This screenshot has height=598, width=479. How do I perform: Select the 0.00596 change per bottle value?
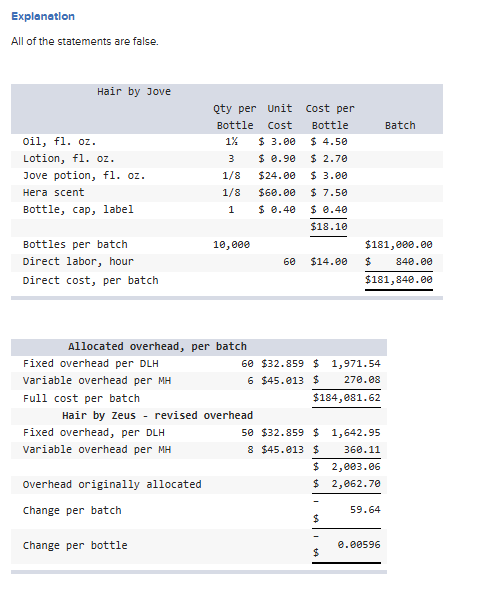pos(359,545)
